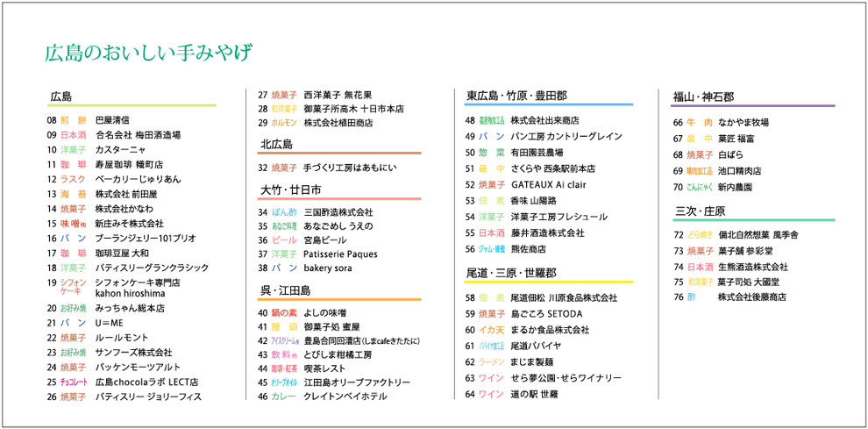This screenshot has height=429, width=868.
Task: Select さくらや 西条駅前本店
Action: click(x=553, y=168)
